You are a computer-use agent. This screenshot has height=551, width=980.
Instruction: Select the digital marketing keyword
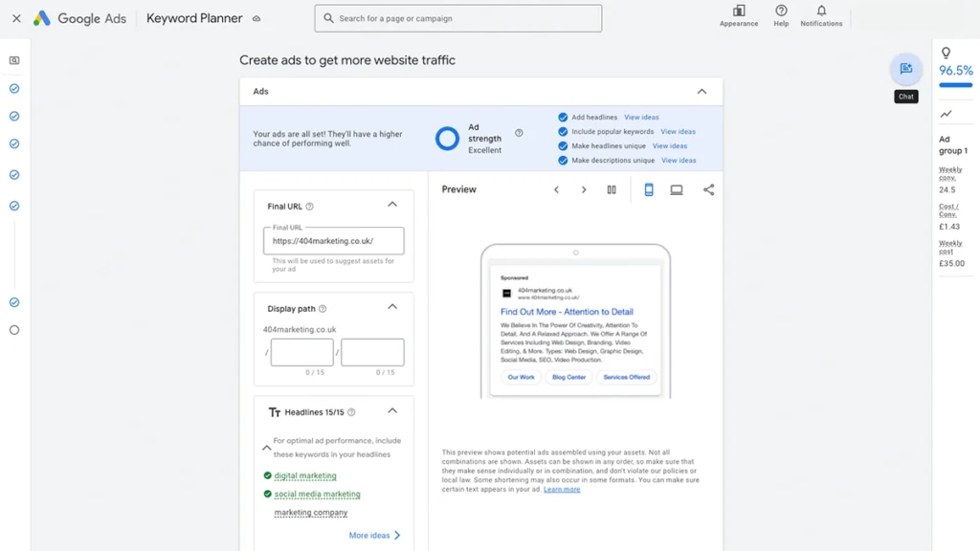pos(305,475)
